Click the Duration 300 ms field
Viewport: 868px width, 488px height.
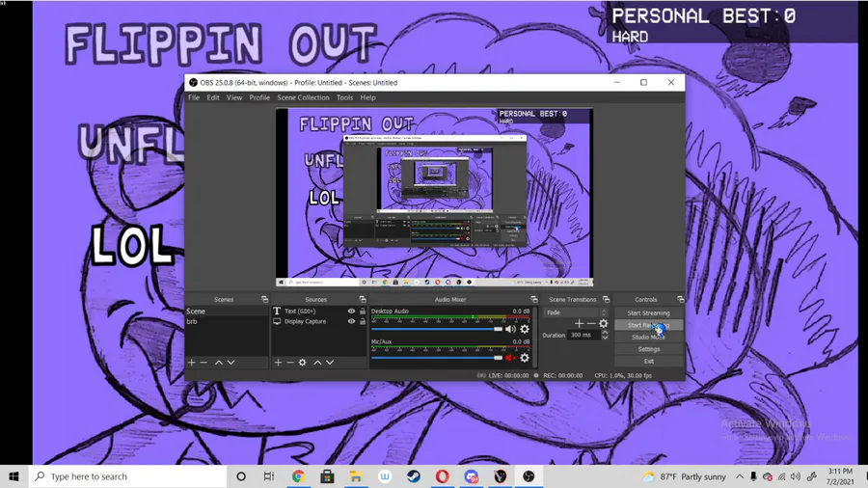click(x=583, y=335)
